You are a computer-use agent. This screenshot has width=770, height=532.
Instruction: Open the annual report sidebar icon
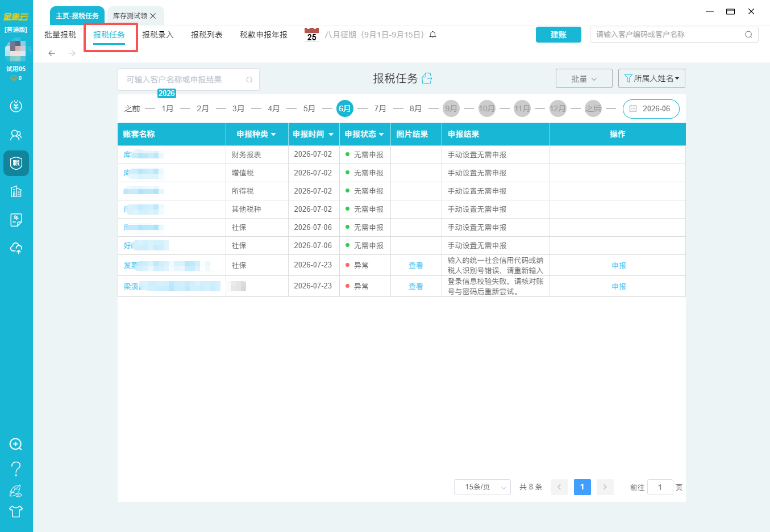(16, 220)
